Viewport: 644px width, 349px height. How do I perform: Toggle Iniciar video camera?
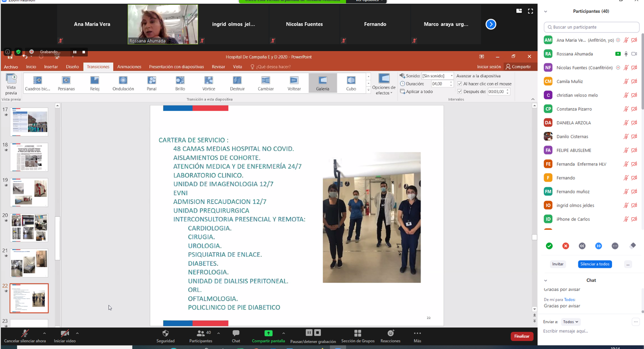point(65,336)
